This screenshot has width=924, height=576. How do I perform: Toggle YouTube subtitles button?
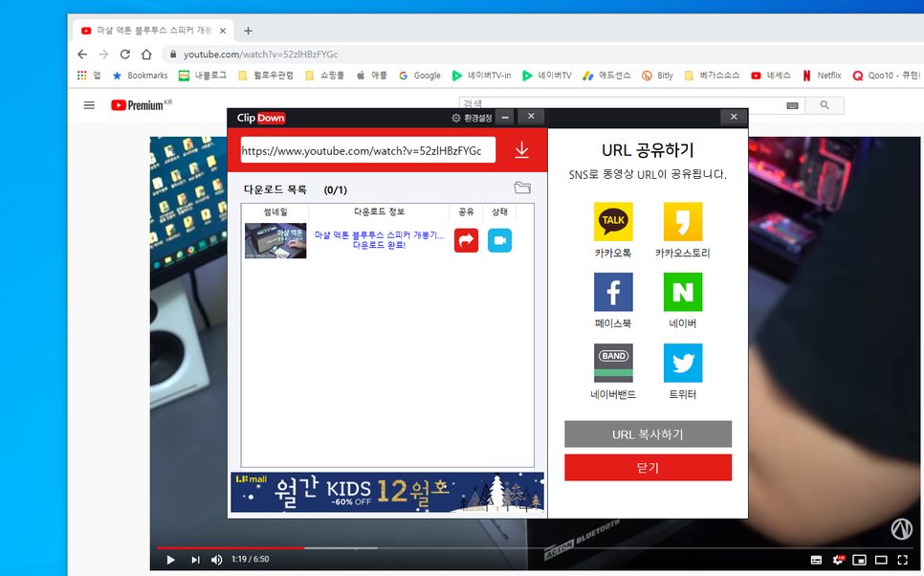816,560
